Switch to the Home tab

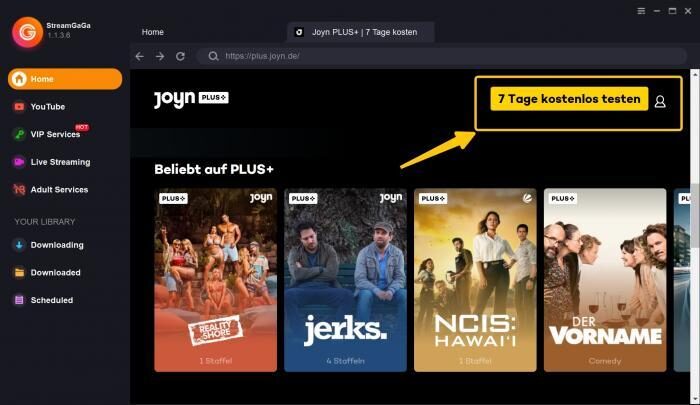[x=153, y=32]
